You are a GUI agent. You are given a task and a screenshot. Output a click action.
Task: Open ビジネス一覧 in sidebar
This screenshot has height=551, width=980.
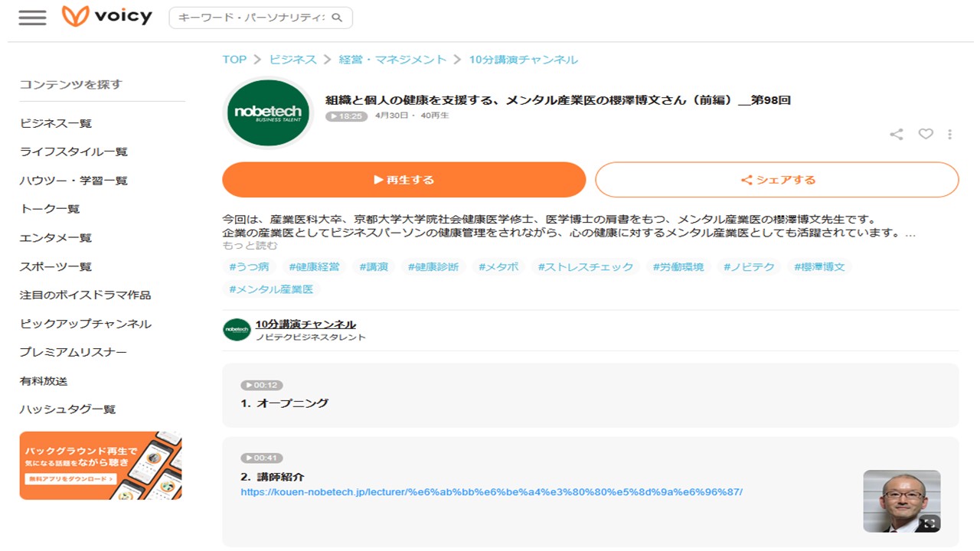tap(56, 123)
